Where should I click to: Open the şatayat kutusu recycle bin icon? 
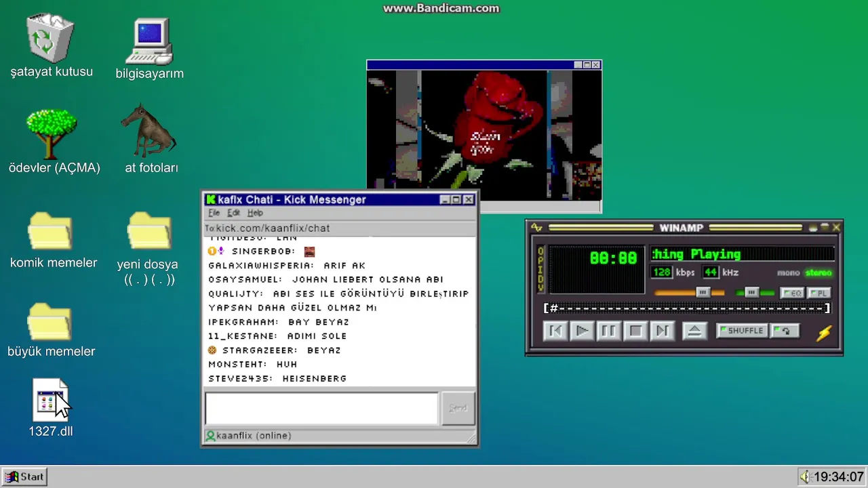[50, 39]
